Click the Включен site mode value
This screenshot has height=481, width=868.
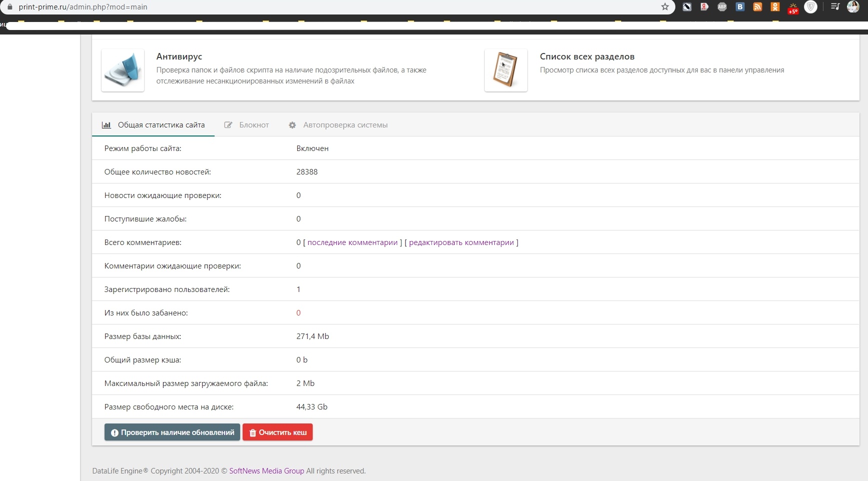click(312, 148)
